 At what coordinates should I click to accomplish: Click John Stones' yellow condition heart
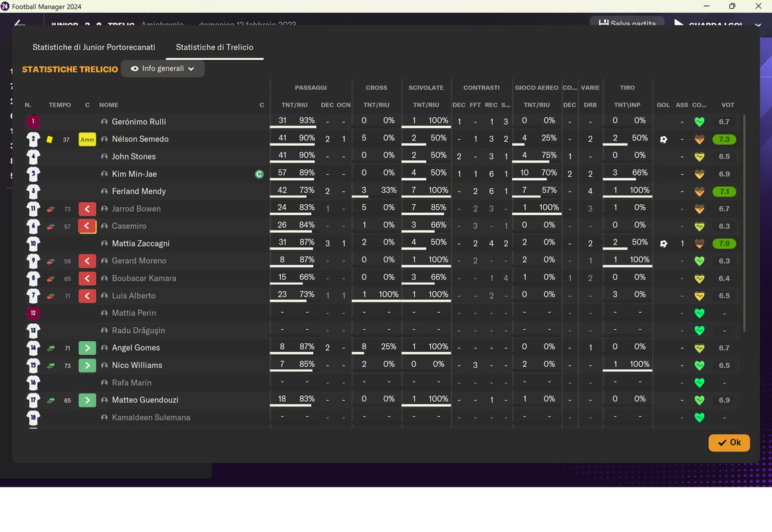(699, 157)
